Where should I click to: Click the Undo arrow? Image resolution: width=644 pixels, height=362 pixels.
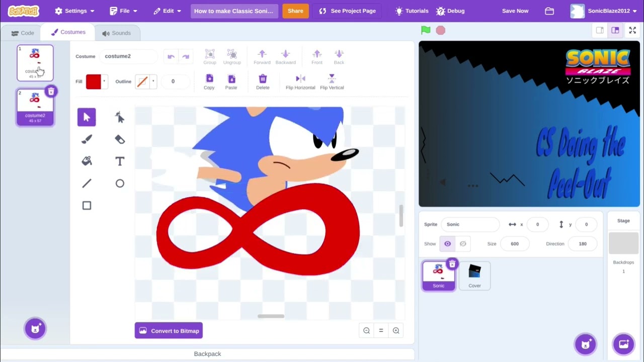(x=171, y=56)
